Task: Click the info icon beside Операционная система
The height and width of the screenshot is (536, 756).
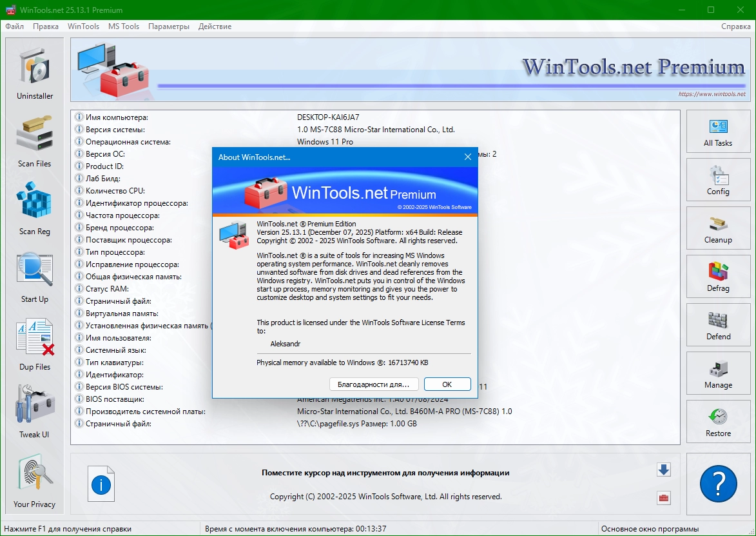Action: point(79,141)
